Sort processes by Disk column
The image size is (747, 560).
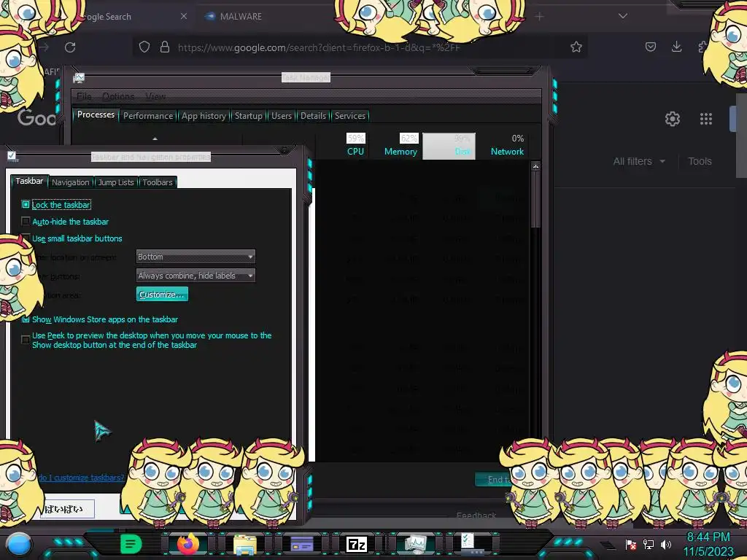(x=449, y=146)
